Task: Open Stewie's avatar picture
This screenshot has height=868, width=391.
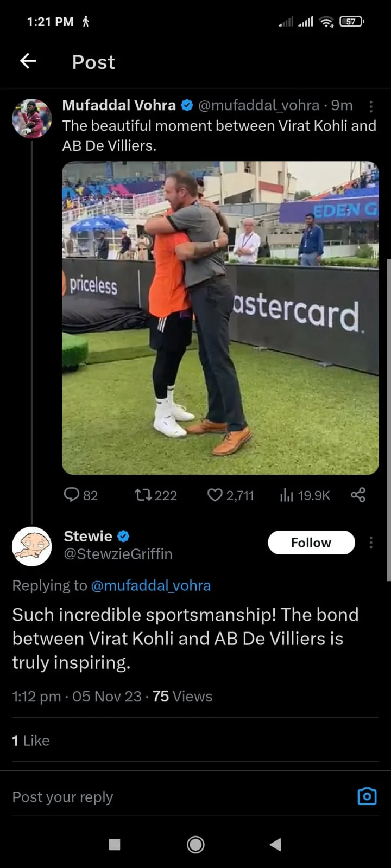Action: tap(31, 546)
